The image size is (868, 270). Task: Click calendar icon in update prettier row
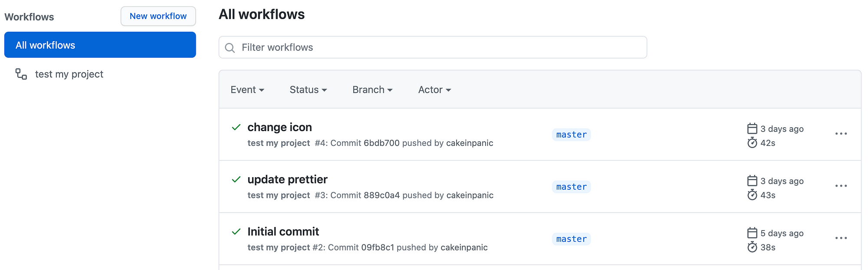752,181
